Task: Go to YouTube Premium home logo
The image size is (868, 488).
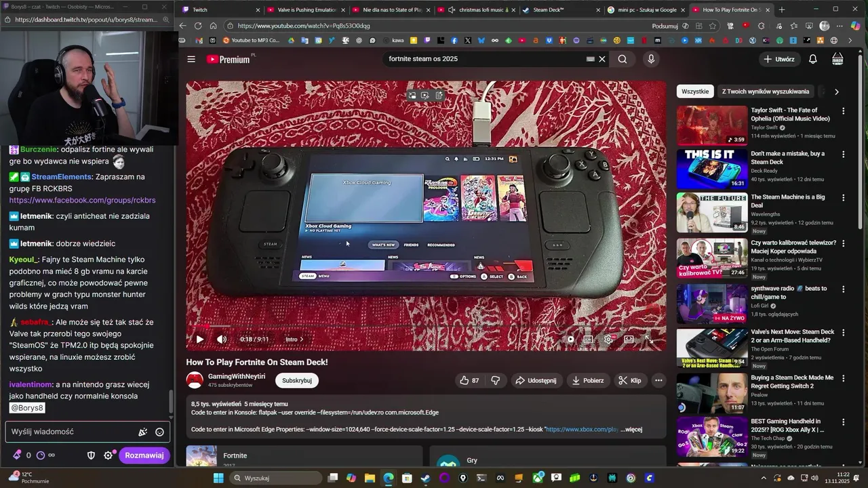Action: (x=229, y=59)
